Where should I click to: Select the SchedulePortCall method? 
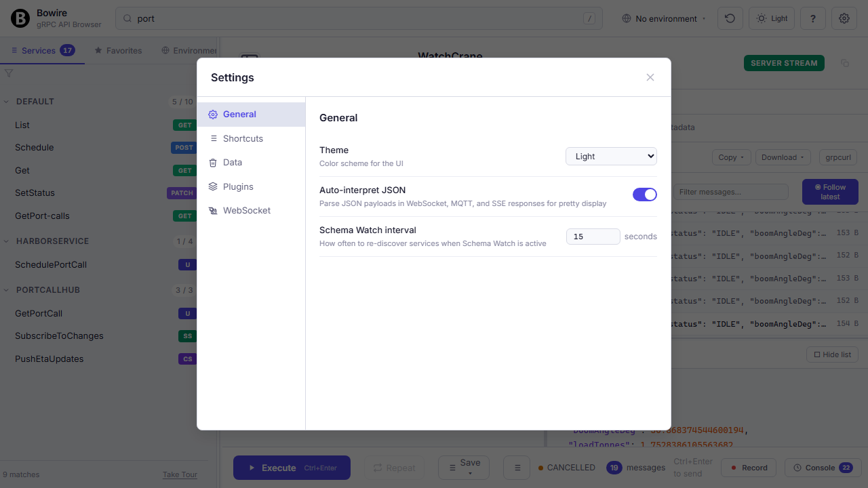[98, 265]
